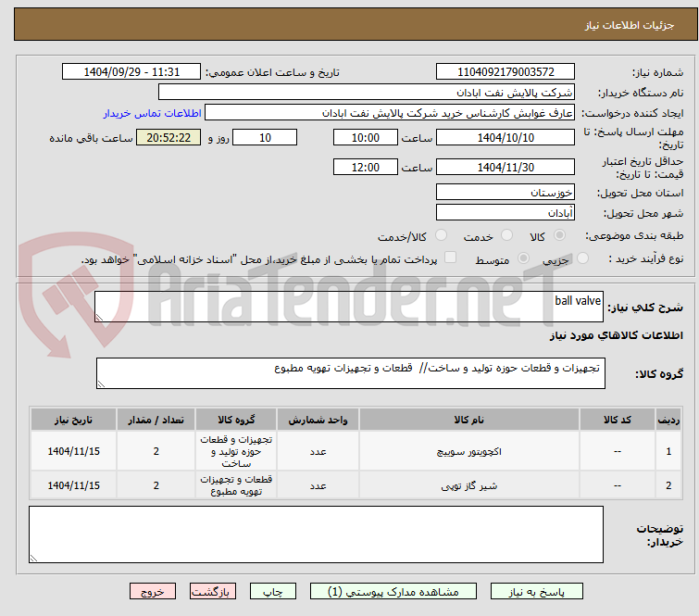Click the نام کالا column header

(x=469, y=420)
